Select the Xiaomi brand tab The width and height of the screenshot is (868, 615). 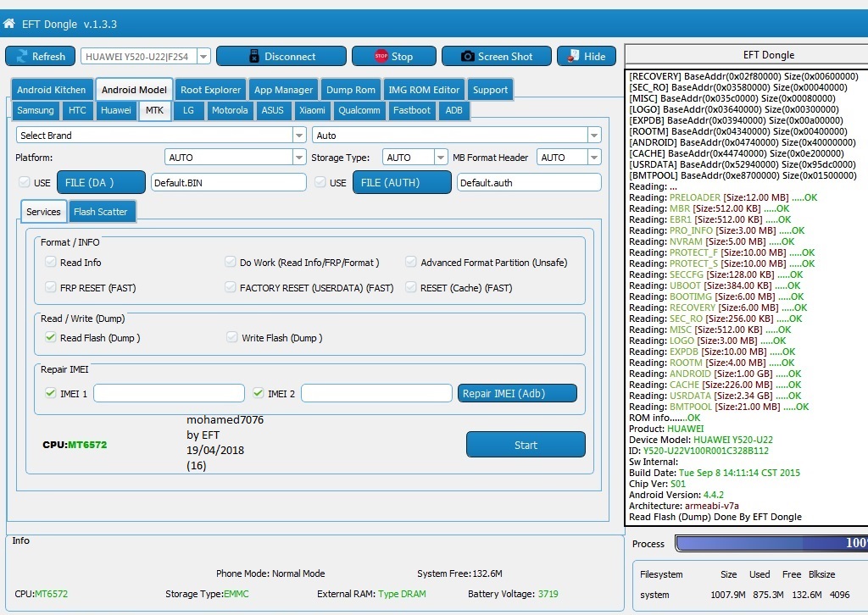tap(312, 110)
